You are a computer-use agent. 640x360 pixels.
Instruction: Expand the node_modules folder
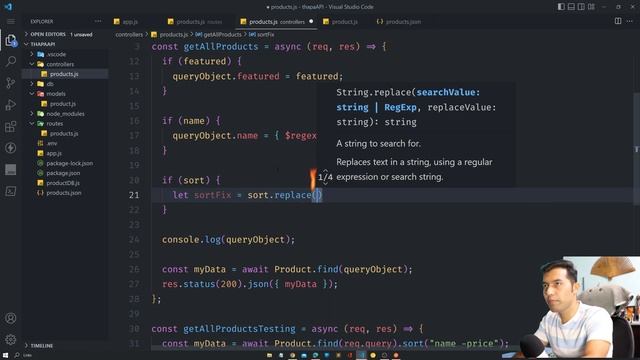[65, 113]
